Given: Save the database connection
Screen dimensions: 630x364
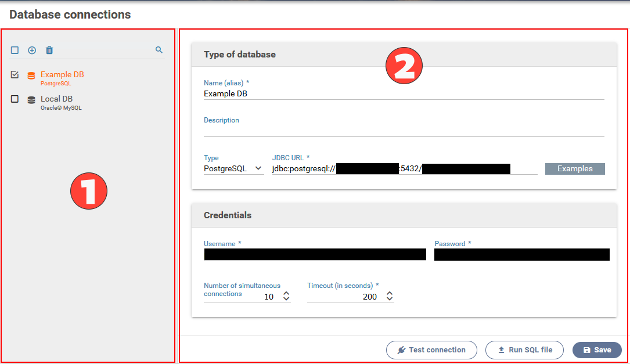Looking at the screenshot, I should tap(597, 350).
